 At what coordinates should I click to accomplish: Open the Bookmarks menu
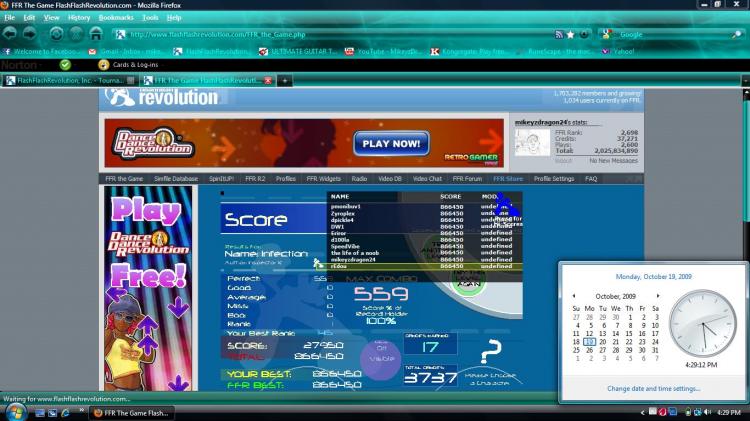(116, 18)
